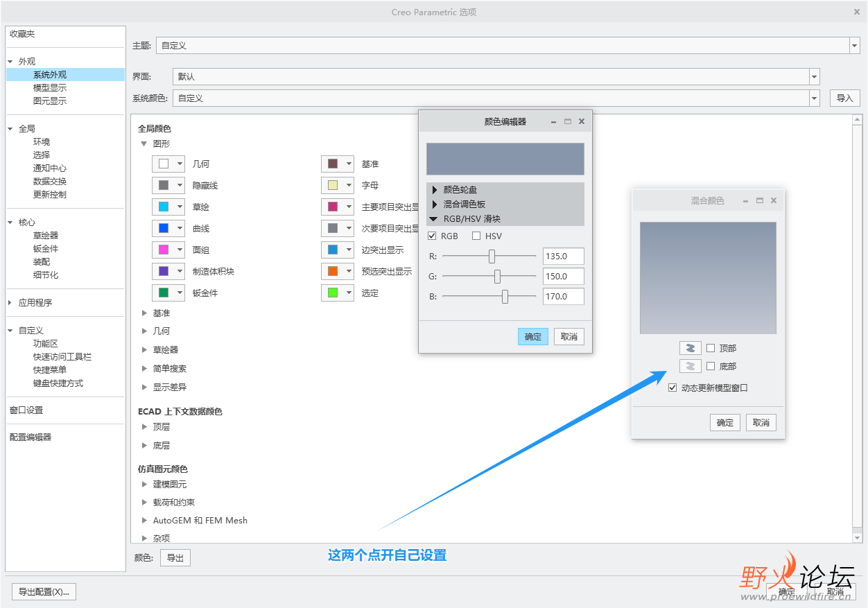868x608 pixels.
Task: Expand the 建模图元 group
Action: point(144,484)
